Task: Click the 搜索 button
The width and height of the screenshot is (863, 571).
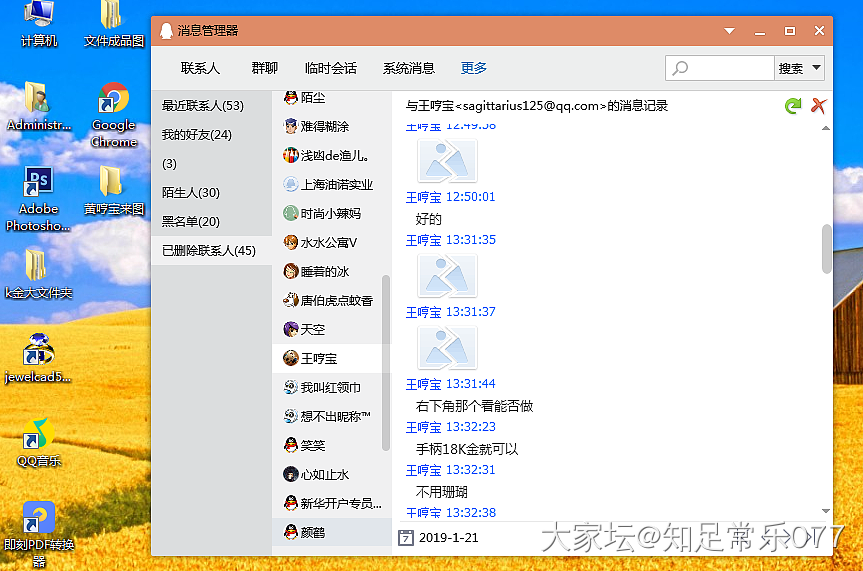Action: coord(790,68)
